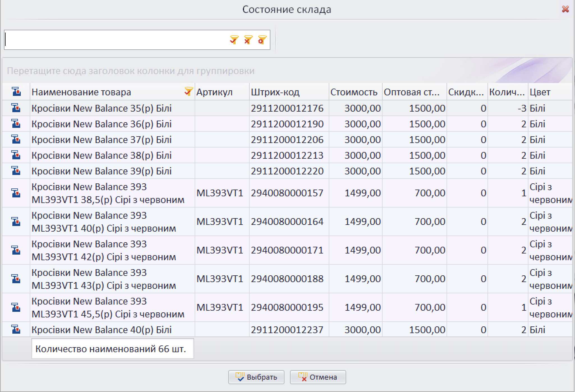Click barcode 2911200012190
This screenshot has width=575, height=392.
tap(287, 124)
